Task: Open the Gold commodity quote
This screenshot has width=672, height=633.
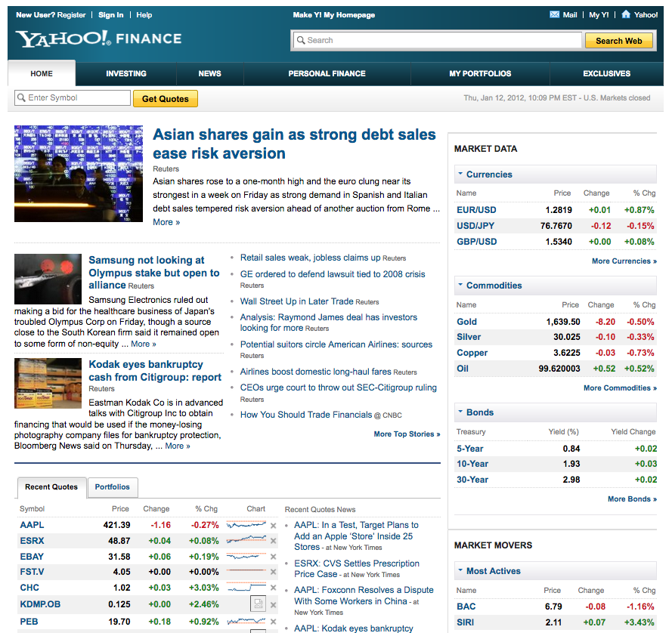Action: coord(466,322)
